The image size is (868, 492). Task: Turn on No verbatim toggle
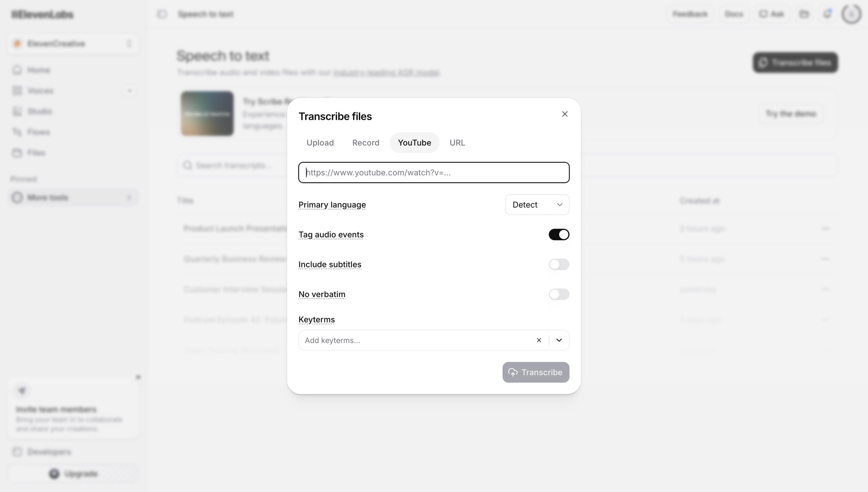pos(559,294)
